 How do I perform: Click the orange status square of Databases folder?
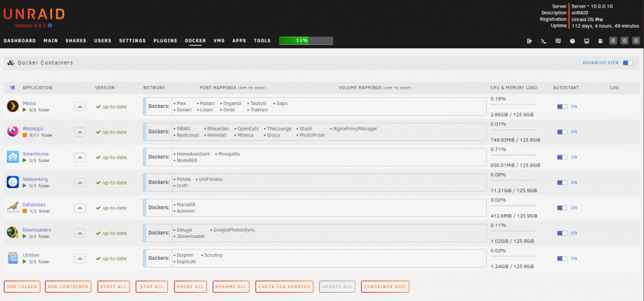24,211
